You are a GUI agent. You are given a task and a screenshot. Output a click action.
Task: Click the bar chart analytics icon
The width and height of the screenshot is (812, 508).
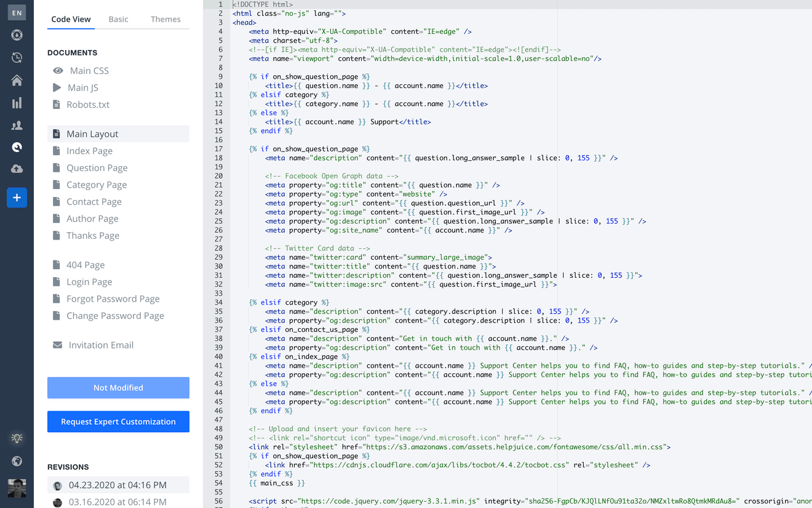pyautogui.click(x=17, y=103)
